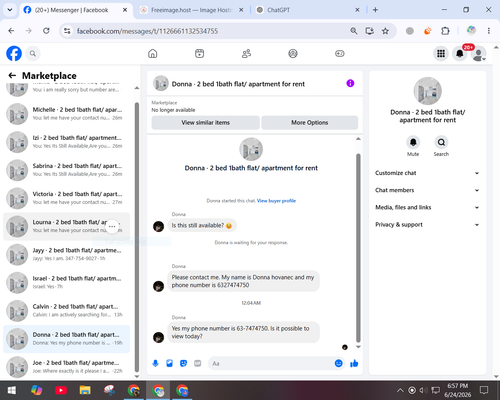The width and height of the screenshot is (500, 400).
Task: Click Donna's large profile thumbnail in right panel
Action: (428, 91)
